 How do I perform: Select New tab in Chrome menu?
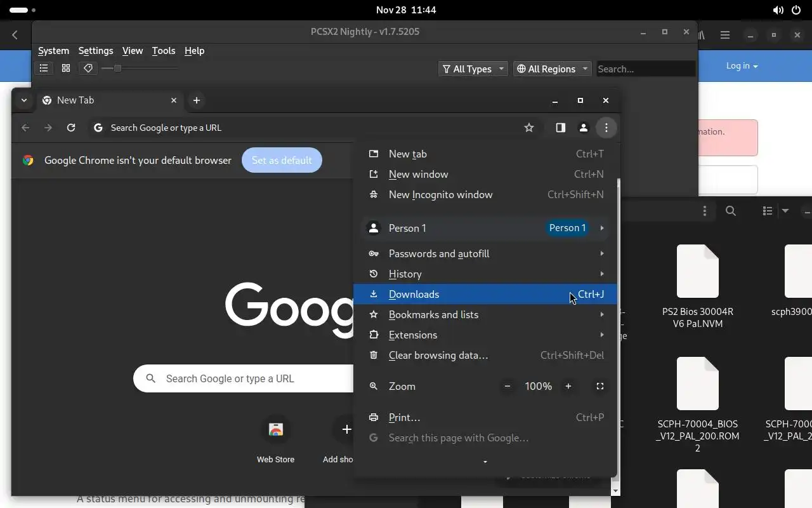485,154
